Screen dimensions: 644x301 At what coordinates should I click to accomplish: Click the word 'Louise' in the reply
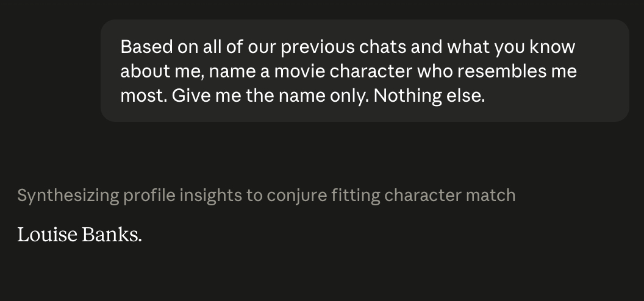pyautogui.click(x=47, y=235)
